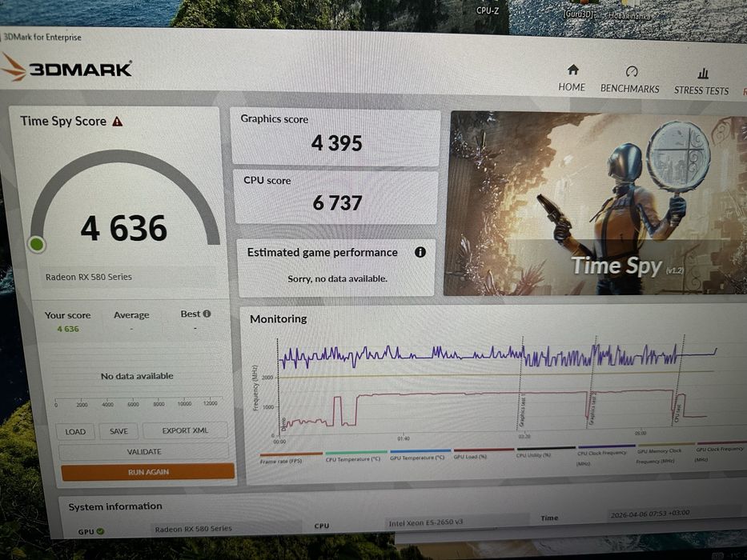This screenshot has width=747, height=560.
Task: Click the Intel Xeon E5-2650 v3 CPU value
Action: [425, 523]
